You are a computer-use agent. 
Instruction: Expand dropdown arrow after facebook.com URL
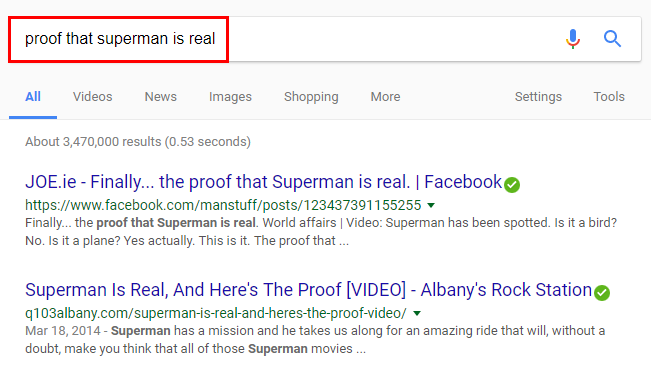tap(431, 205)
